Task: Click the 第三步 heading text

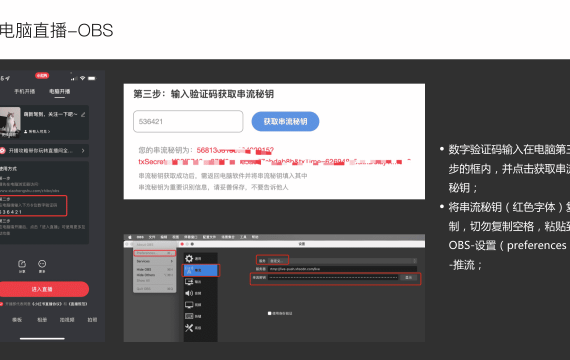Action: point(203,94)
